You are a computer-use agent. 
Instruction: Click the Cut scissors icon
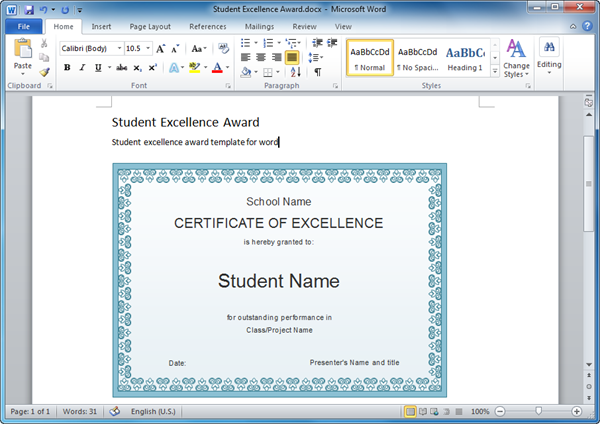(45, 45)
